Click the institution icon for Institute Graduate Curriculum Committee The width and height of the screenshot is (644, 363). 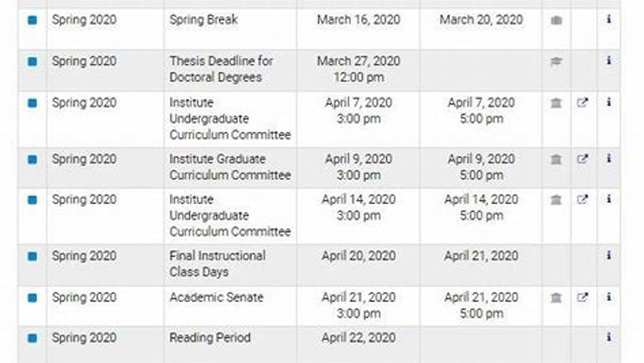point(555,159)
